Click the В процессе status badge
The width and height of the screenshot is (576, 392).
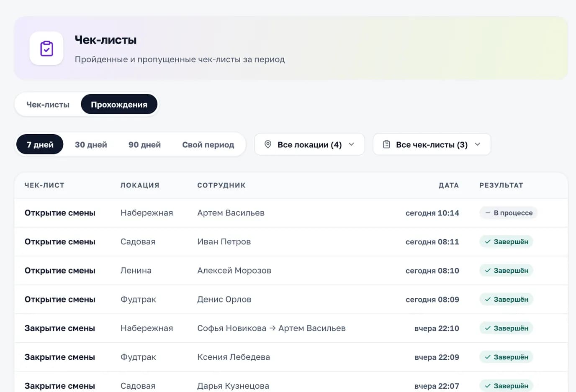coord(508,213)
